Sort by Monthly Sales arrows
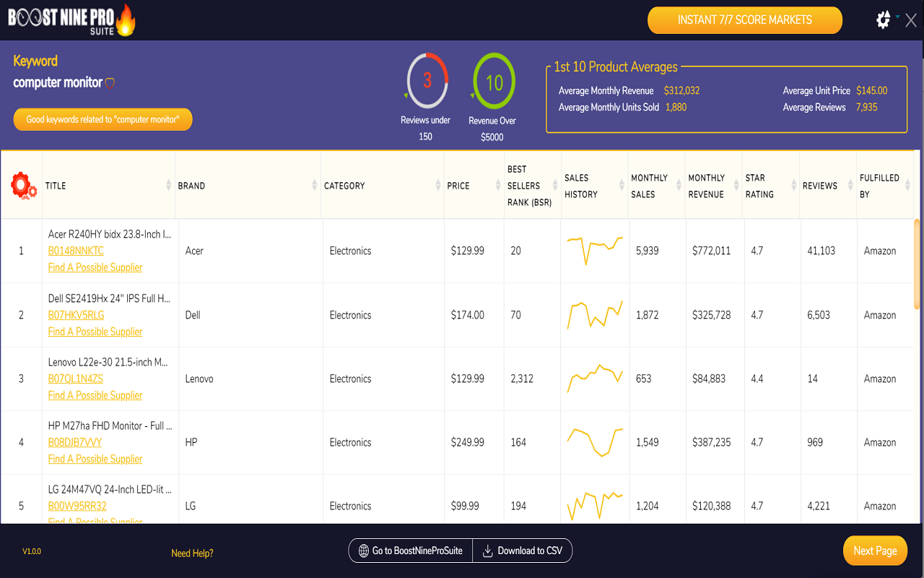924x578 pixels. tap(679, 186)
